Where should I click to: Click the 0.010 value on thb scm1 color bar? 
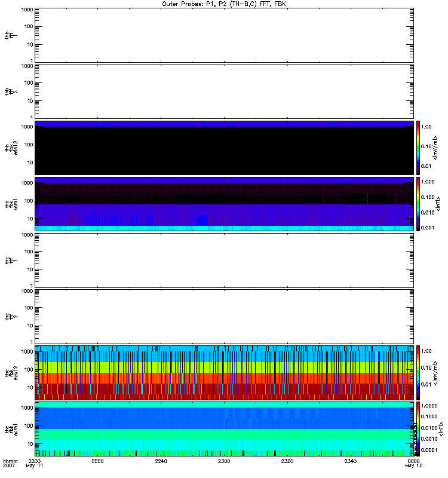tap(428, 213)
